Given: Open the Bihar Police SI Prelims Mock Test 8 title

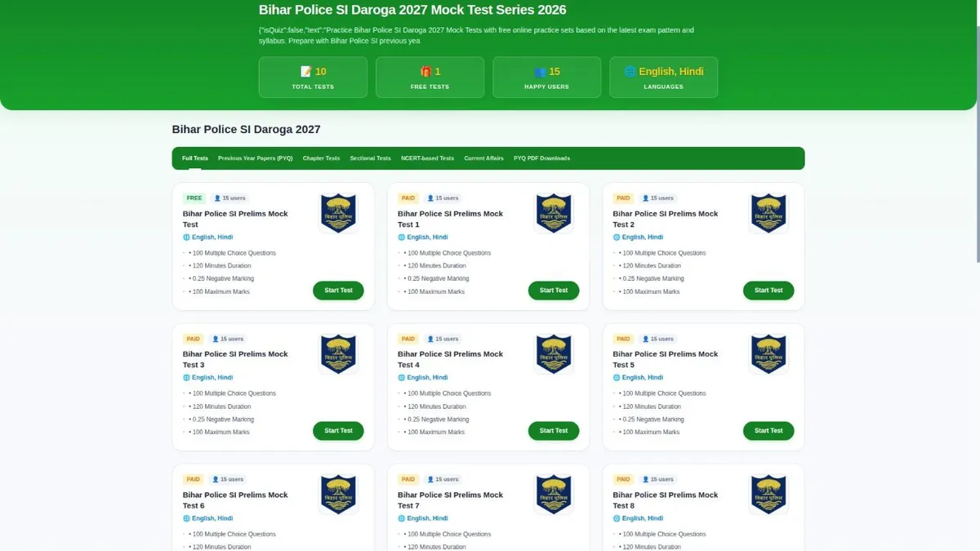Looking at the screenshot, I should click(665, 500).
